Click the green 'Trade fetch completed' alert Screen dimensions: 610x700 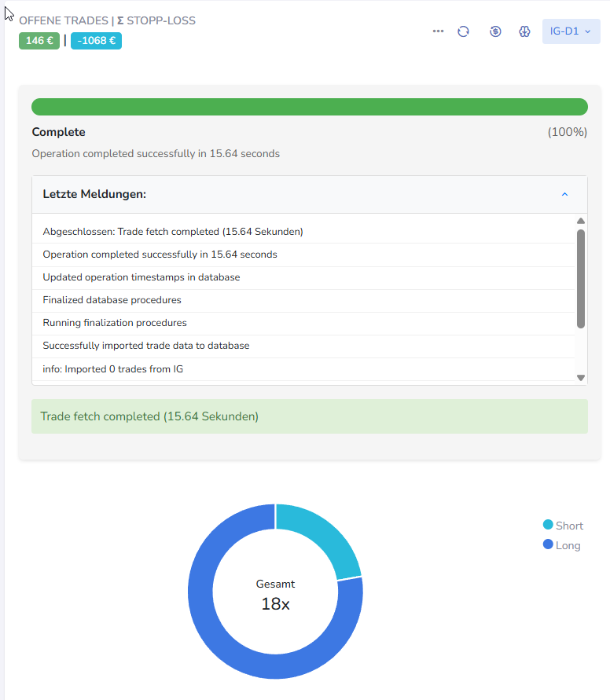(309, 416)
